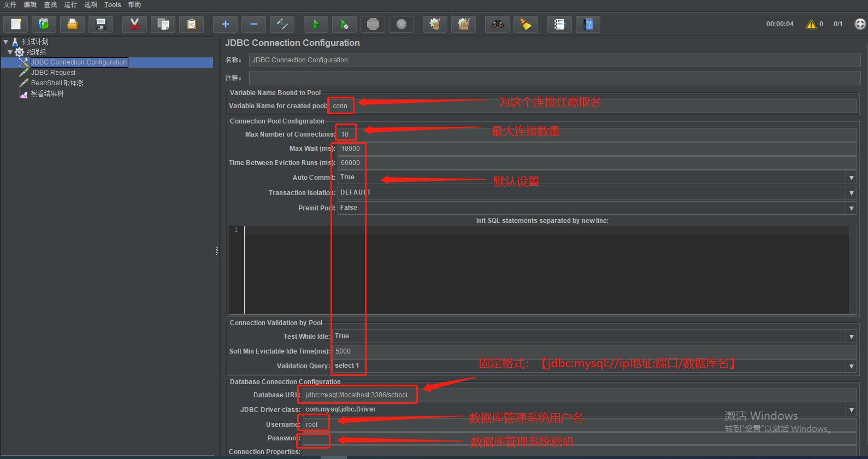The width and height of the screenshot is (868, 459).
Task: Click the panel splitter handle dots
Action: point(217,251)
